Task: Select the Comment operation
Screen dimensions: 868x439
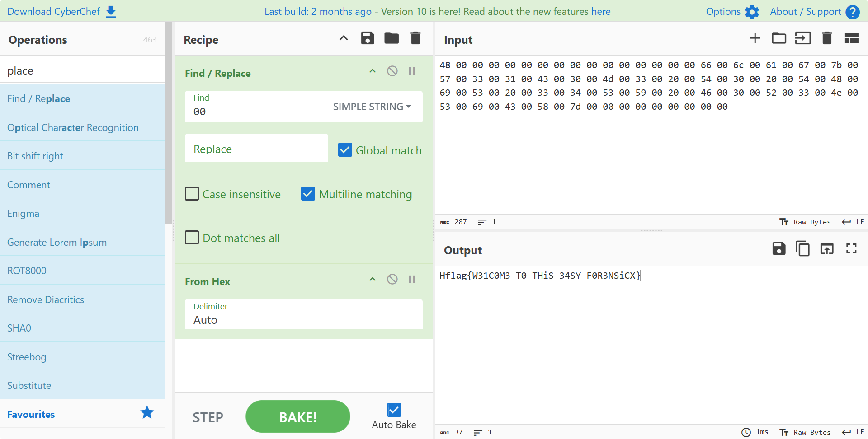Action: (83, 185)
